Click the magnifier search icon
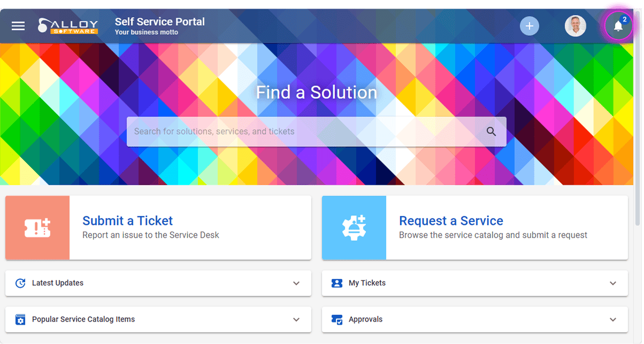 point(491,131)
